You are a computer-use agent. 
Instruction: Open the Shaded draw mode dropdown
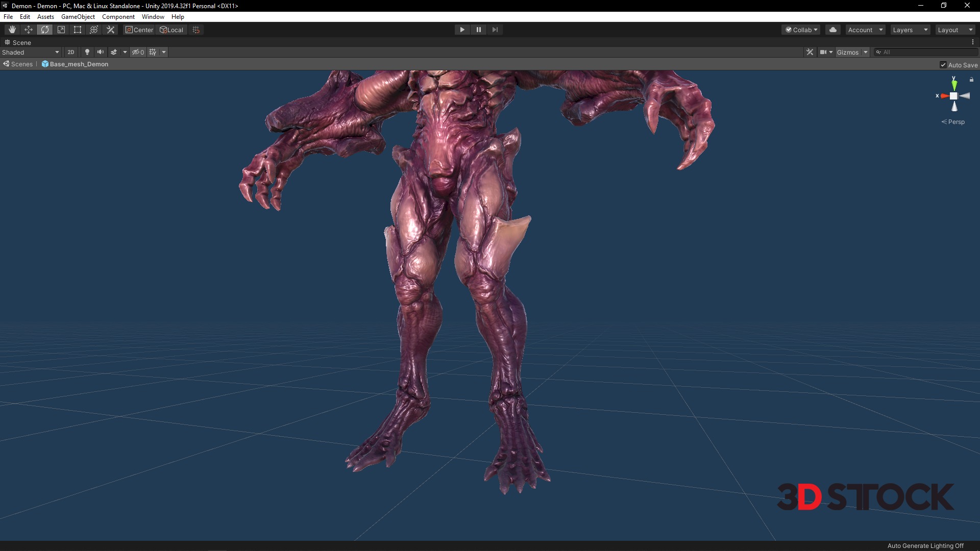click(x=31, y=52)
